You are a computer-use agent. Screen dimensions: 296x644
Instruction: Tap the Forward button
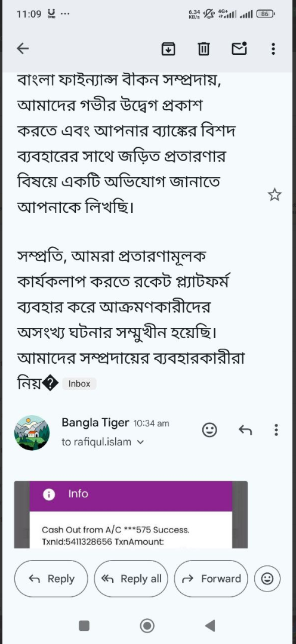point(211,578)
